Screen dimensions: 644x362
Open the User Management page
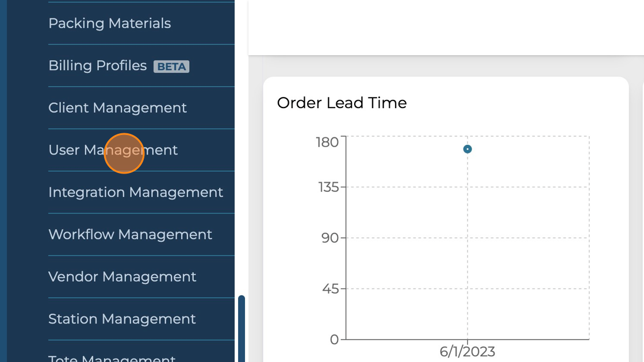click(x=113, y=150)
